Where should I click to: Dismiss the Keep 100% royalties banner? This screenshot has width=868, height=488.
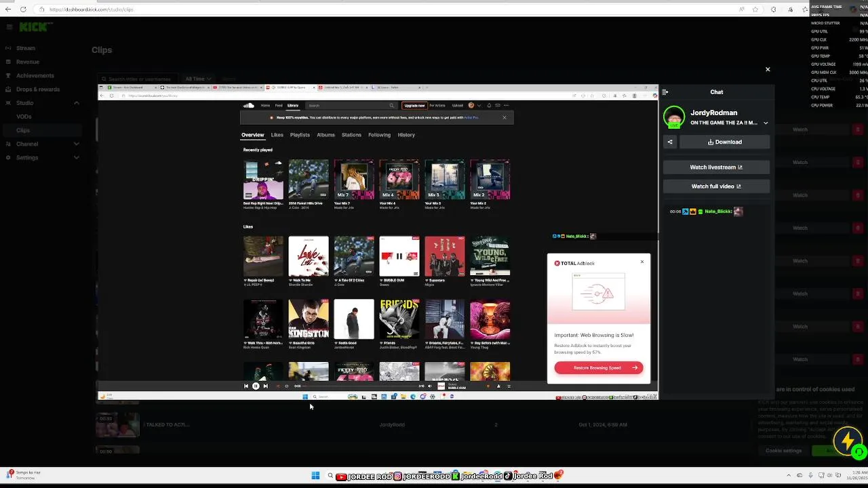pos(504,117)
